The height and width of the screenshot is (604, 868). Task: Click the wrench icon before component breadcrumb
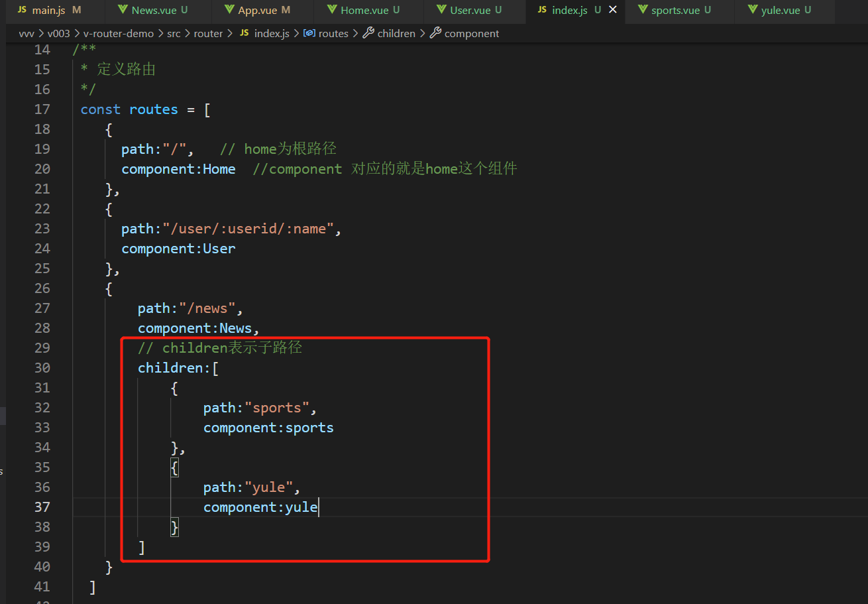coord(435,33)
